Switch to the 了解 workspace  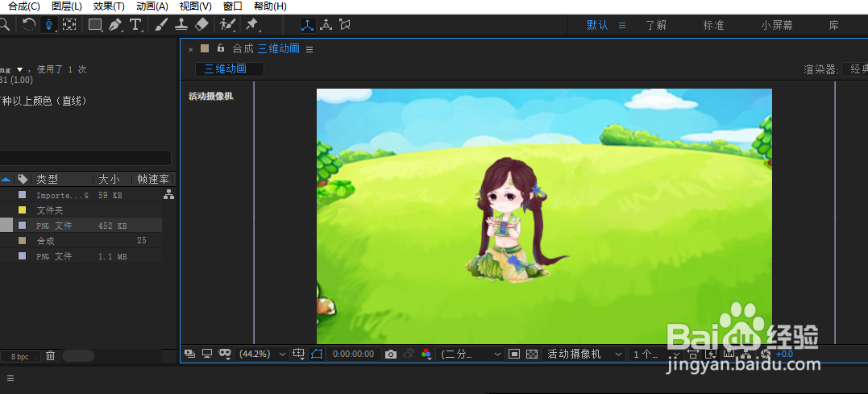coord(656,26)
